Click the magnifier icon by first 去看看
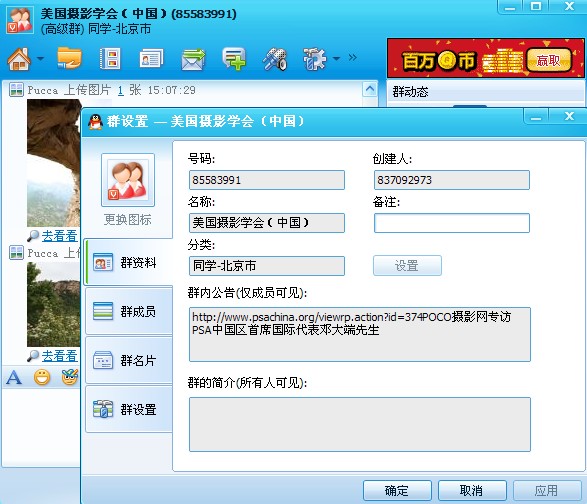 click(x=33, y=236)
